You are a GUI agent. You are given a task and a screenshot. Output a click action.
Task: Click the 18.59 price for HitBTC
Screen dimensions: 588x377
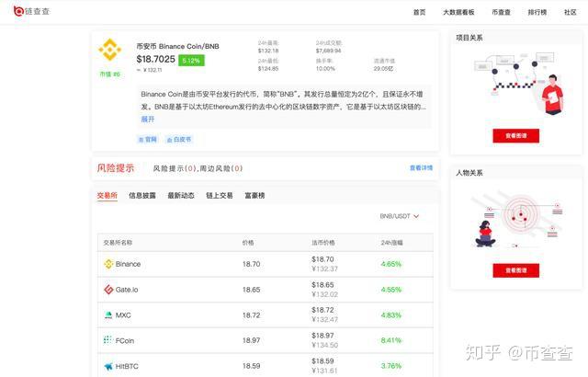click(x=251, y=366)
